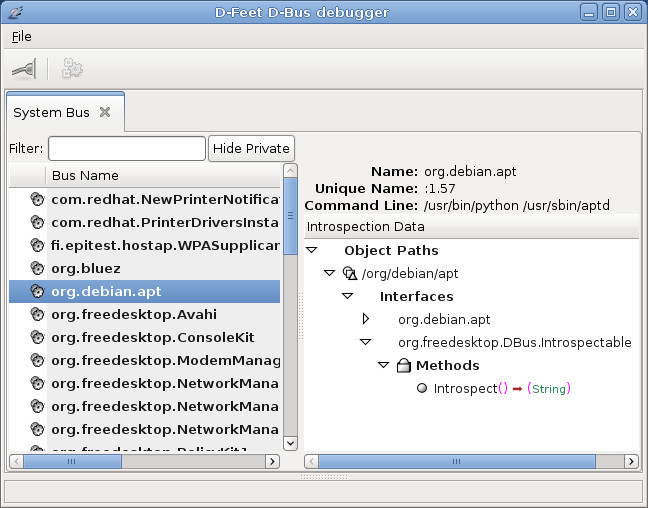Image resolution: width=648 pixels, height=508 pixels.
Task: Click the icon beside fi.epitest.hostap.WPASupplicar
Action: (x=37, y=245)
